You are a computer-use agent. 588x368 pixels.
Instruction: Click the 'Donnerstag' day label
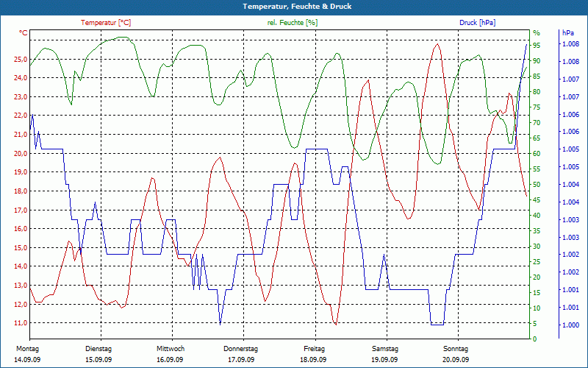pyautogui.click(x=241, y=349)
